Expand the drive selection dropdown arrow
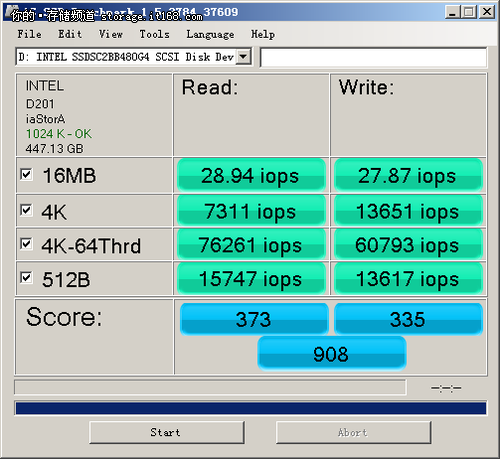The height and width of the screenshot is (459, 500). click(244, 57)
